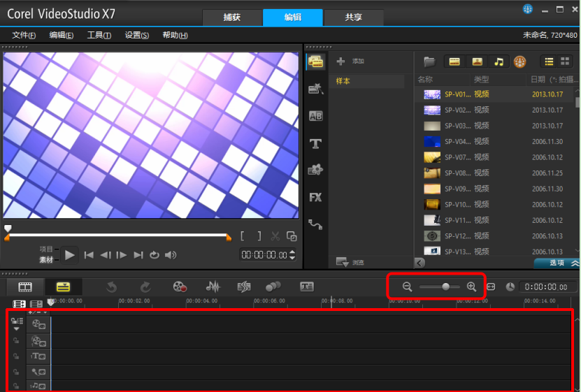
Task: Toggle the show videos filter in library
Action: pyautogui.click(x=454, y=61)
